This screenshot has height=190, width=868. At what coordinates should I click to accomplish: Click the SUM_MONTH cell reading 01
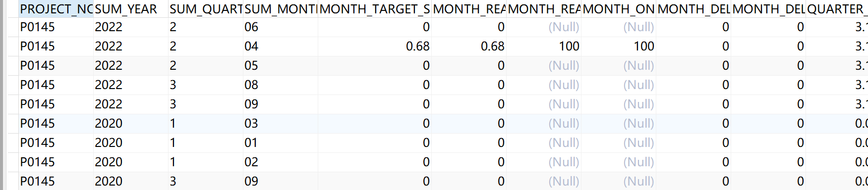(x=281, y=143)
